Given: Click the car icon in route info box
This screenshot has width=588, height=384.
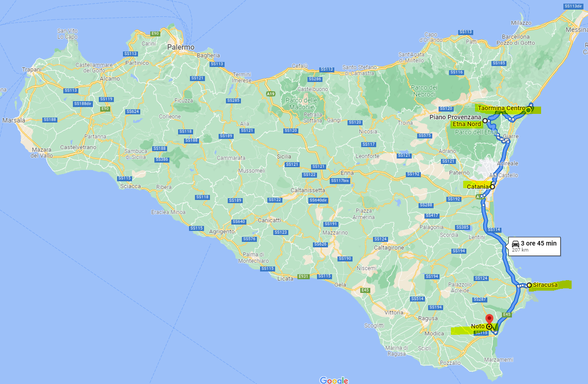Looking at the screenshot, I should [x=516, y=243].
